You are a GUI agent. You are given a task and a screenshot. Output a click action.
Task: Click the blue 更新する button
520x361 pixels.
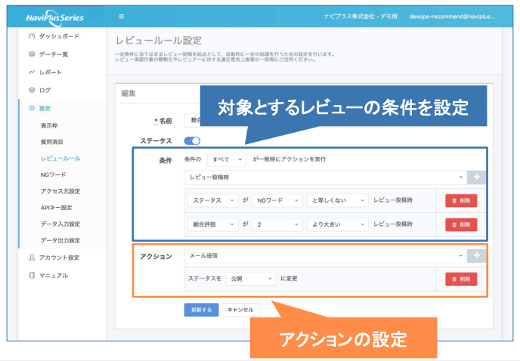201,310
